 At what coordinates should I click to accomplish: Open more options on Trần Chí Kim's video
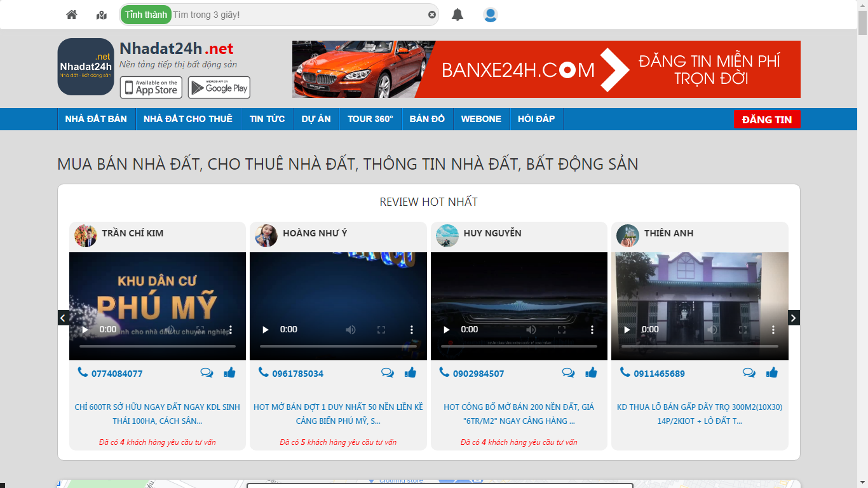tap(231, 330)
